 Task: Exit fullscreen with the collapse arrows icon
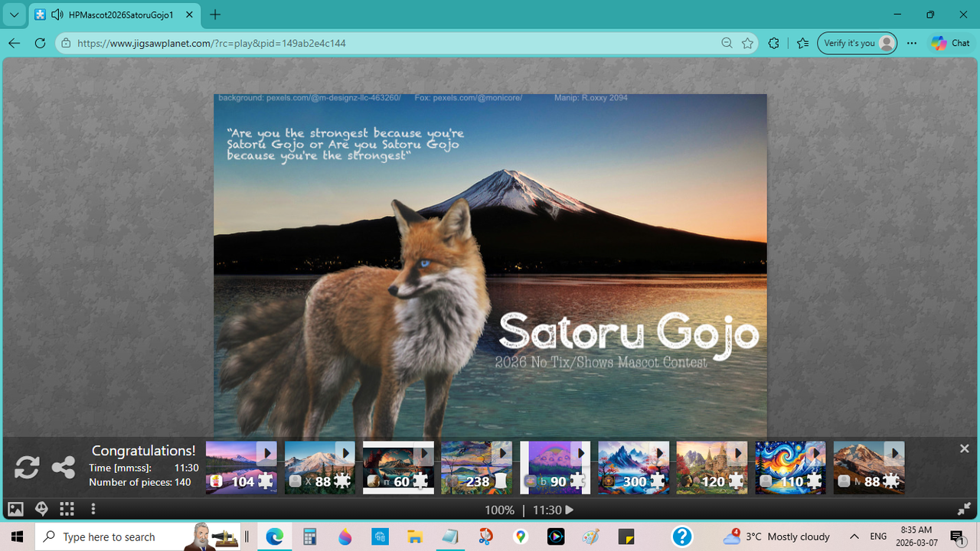tap(964, 509)
